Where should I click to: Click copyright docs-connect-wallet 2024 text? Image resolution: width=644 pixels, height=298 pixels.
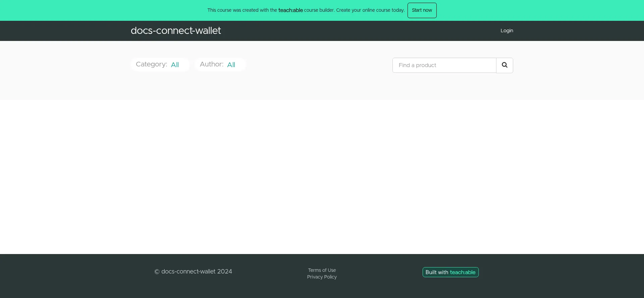[x=193, y=271]
